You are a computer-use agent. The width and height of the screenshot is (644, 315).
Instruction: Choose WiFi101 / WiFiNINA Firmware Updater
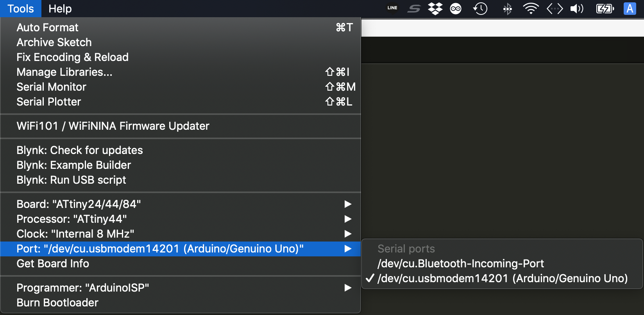coord(113,126)
